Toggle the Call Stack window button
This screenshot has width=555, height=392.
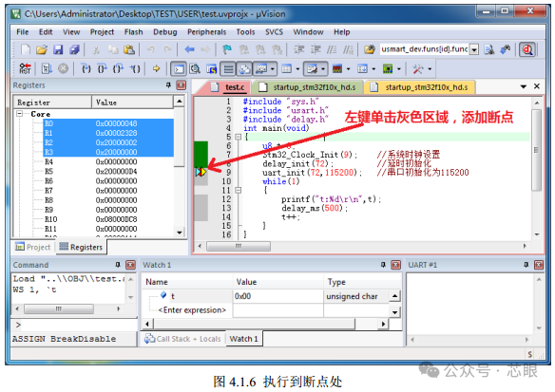(x=244, y=69)
